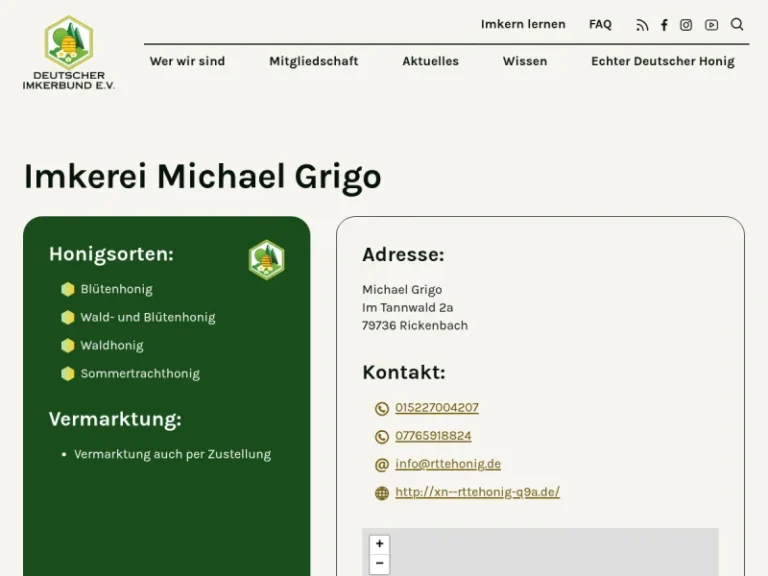Click the globe icon beside website address
This screenshot has width=768, height=576.
click(381, 493)
